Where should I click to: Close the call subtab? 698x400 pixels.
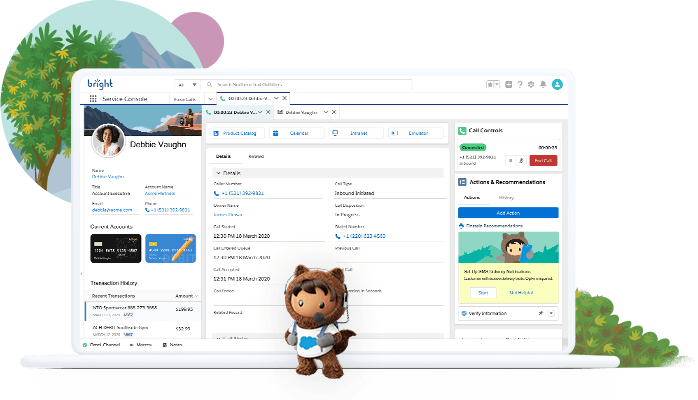tap(268, 112)
